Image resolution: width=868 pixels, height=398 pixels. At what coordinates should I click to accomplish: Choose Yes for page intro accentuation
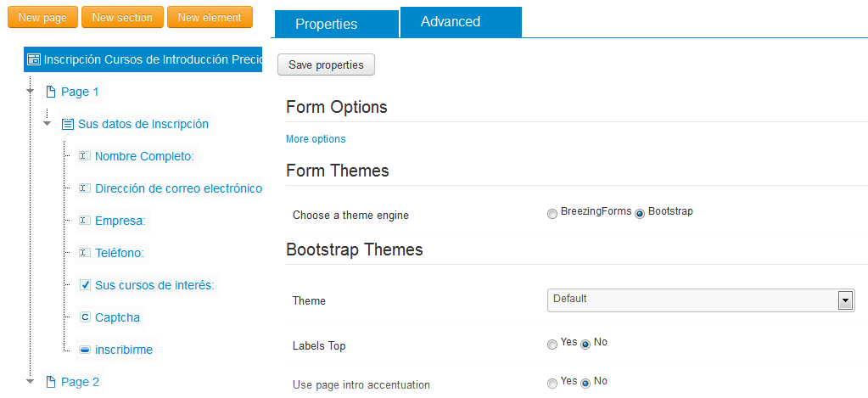click(x=552, y=384)
